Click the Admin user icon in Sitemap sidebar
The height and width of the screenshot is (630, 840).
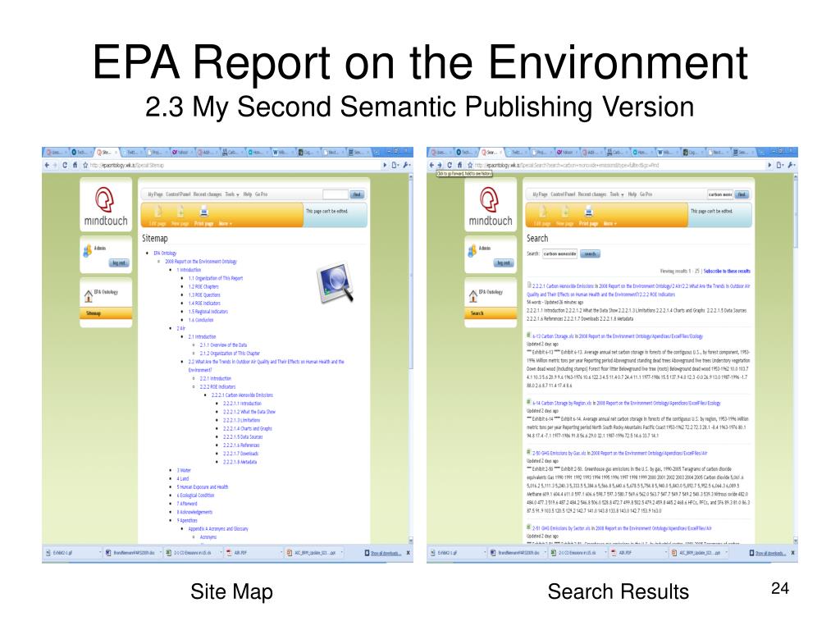click(x=87, y=250)
